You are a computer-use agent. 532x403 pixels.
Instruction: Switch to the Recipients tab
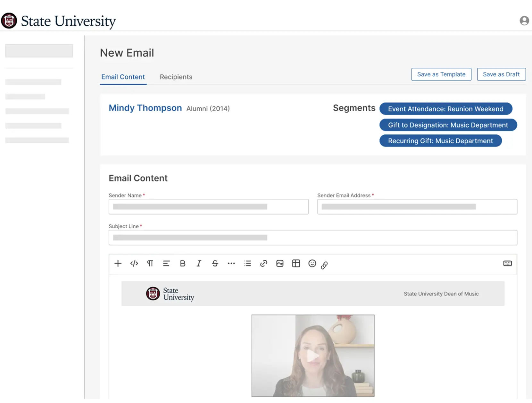click(176, 77)
